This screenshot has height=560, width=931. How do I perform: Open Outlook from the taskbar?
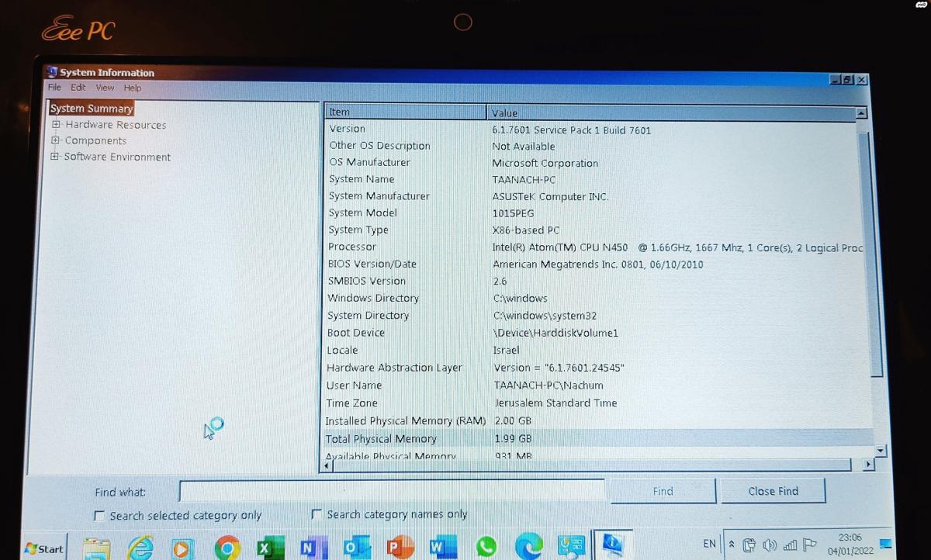click(x=354, y=548)
